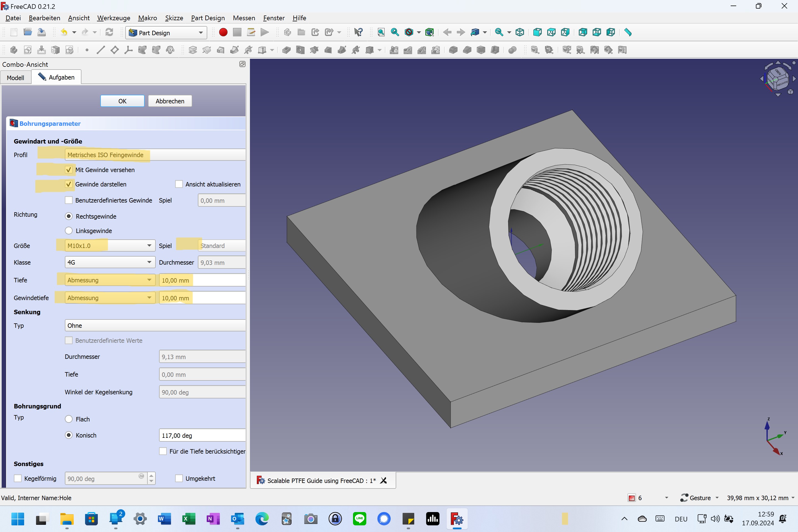The image size is (798, 532).
Task: Enable 'Umgekehrt' checkbox
Action: click(x=179, y=479)
